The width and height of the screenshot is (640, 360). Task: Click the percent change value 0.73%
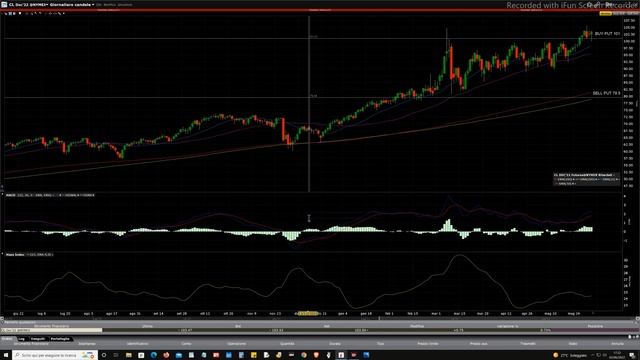(x=545, y=330)
